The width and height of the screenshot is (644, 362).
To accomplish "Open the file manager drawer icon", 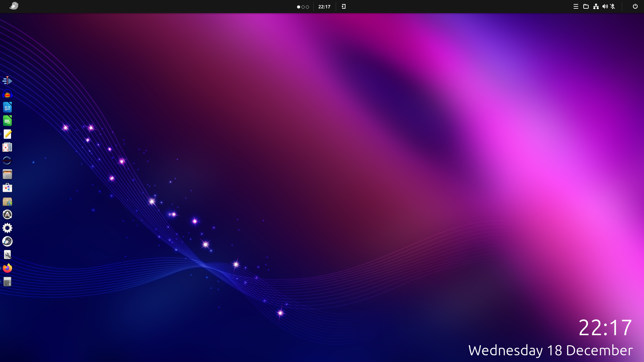I will (x=7, y=174).
